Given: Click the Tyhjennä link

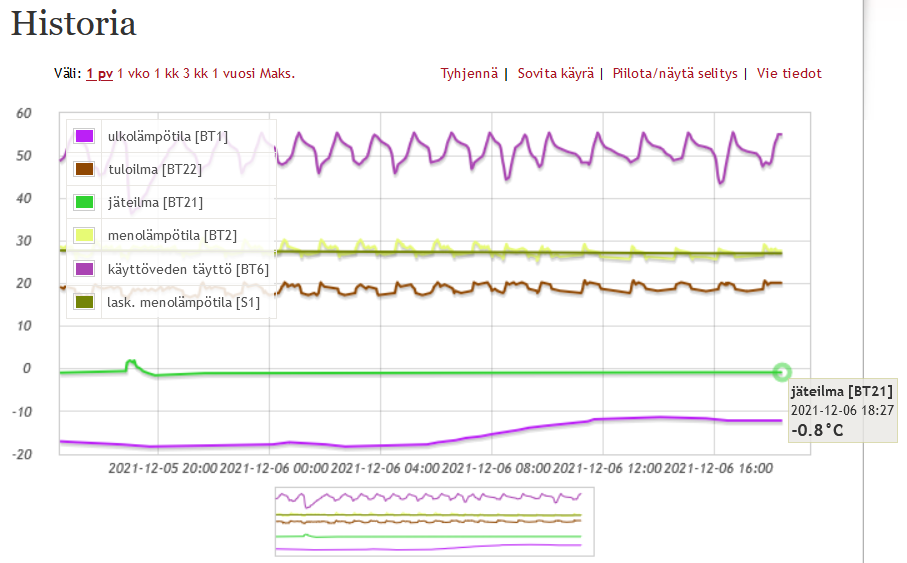Looking at the screenshot, I should 469,73.
